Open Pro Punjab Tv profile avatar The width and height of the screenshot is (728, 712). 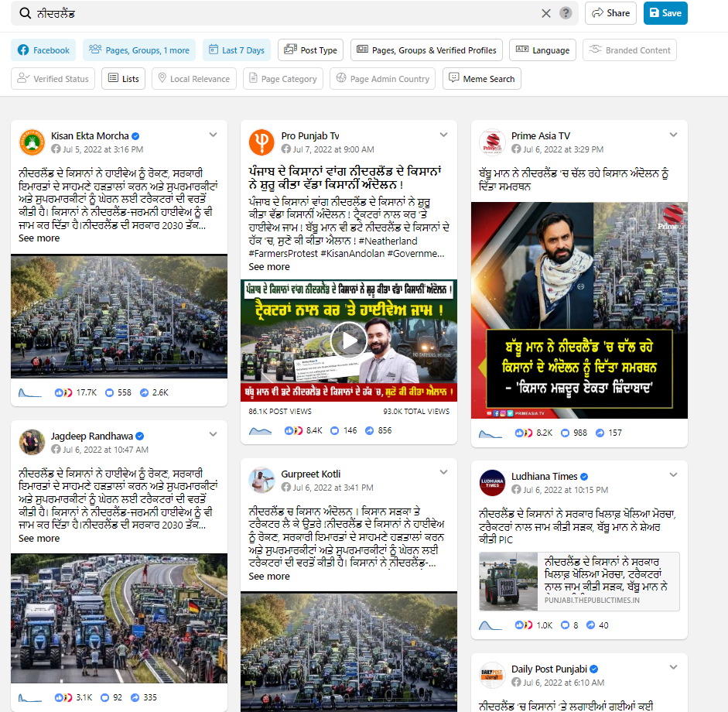[x=261, y=142]
